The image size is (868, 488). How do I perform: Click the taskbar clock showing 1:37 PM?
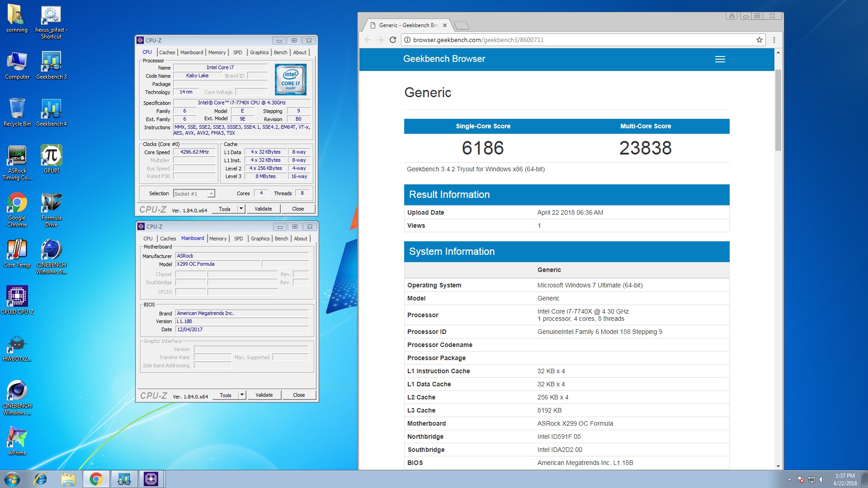pyautogui.click(x=845, y=479)
